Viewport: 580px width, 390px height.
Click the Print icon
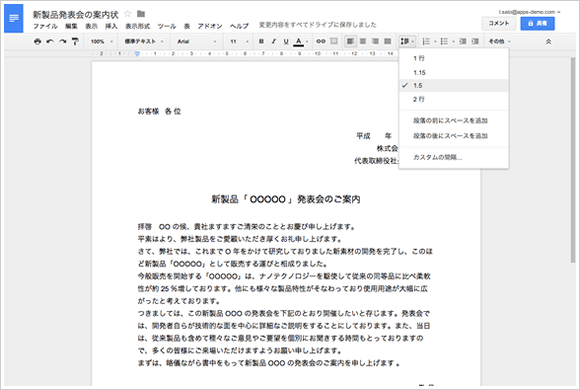click(37, 41)
